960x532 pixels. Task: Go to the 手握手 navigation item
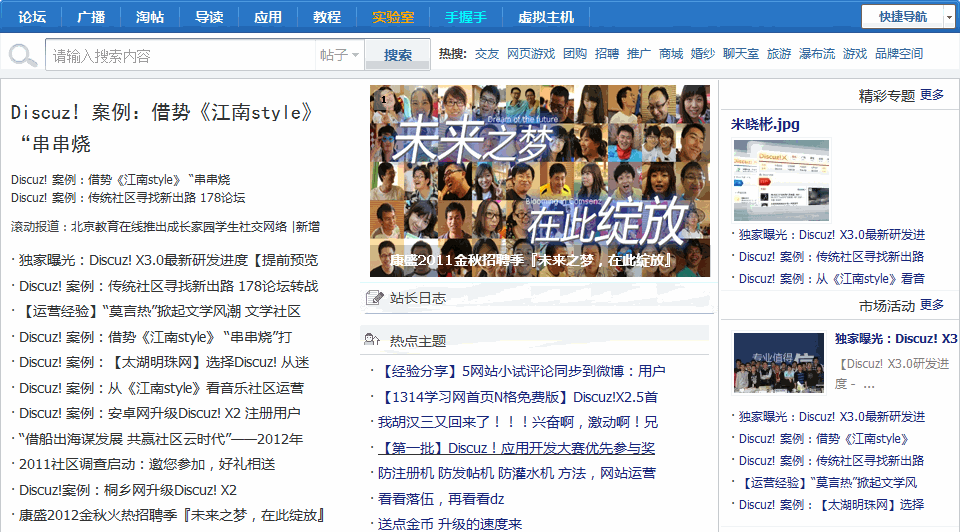466,17
